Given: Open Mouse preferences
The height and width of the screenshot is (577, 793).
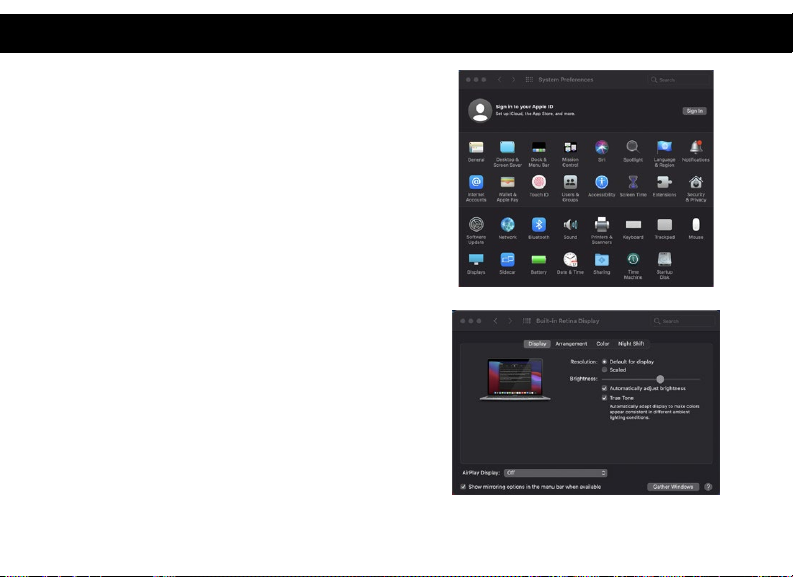Looking at the screenshot, I should pyautogui.click(x=695, y=228).
